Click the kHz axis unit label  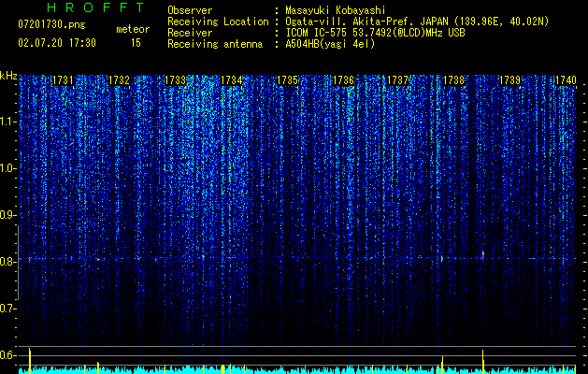point(8,76)
